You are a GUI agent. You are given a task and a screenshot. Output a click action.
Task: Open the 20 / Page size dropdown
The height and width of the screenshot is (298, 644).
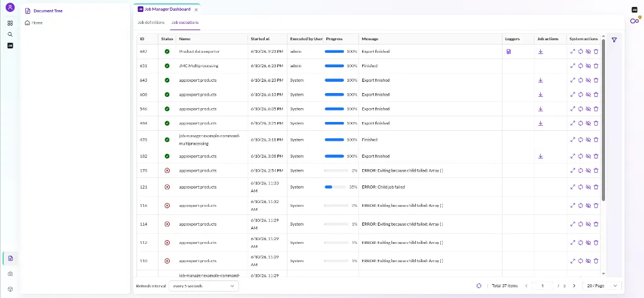click(602, 285)
